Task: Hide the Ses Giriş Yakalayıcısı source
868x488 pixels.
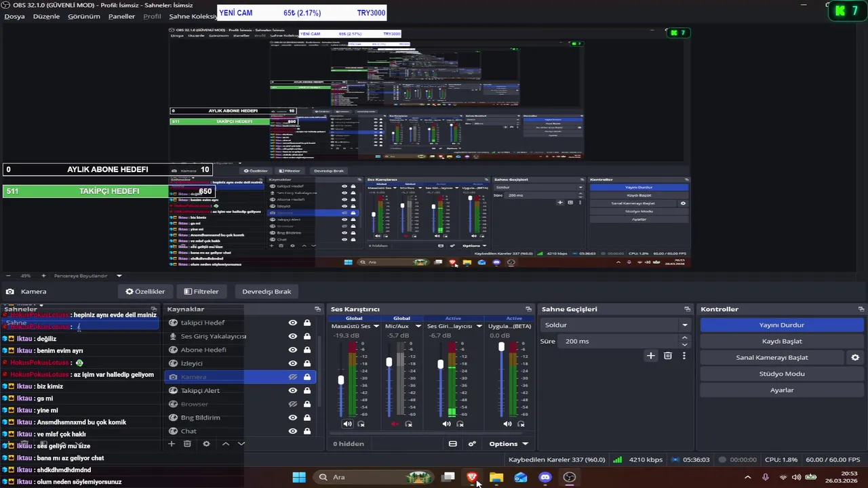Action: click(x=293, y=336)
